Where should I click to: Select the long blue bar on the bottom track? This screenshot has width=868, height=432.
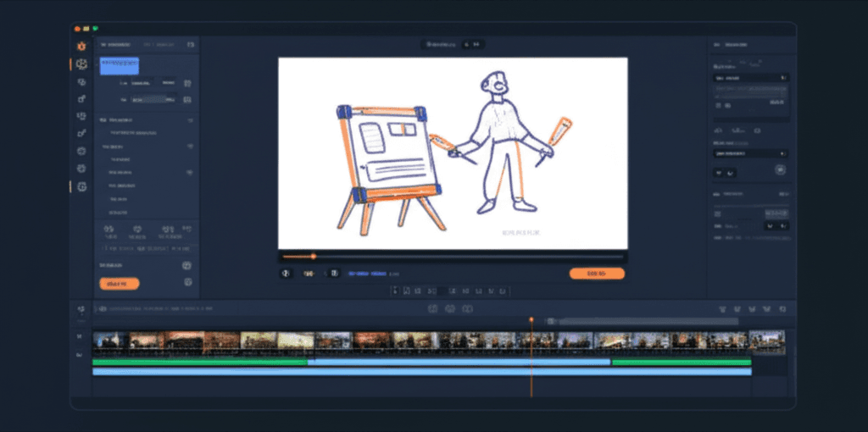[x=422, y=372]
